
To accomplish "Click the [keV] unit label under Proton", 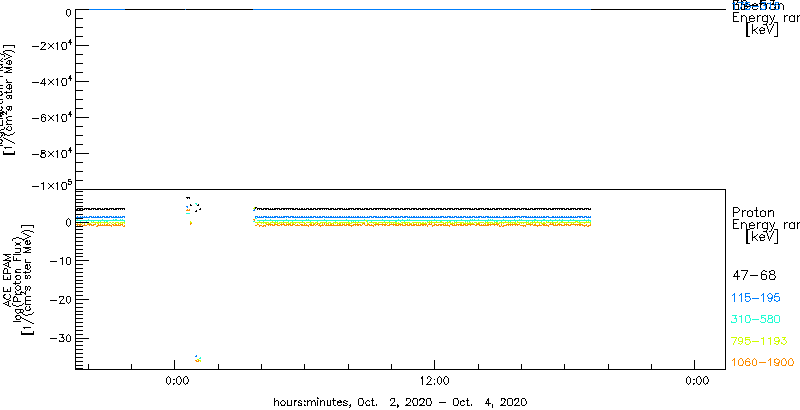I will click(x=762, y=237).
